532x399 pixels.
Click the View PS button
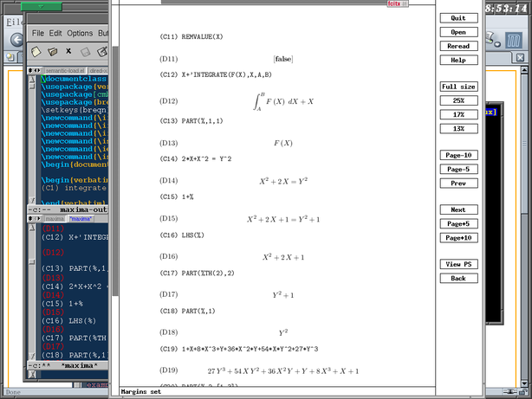(x=458, y=265)
